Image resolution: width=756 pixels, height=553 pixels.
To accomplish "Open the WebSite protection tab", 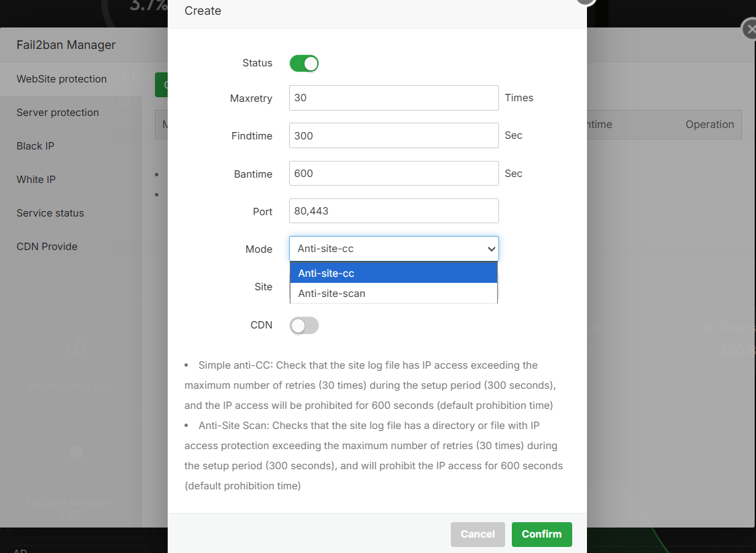I will pos(62,79).
